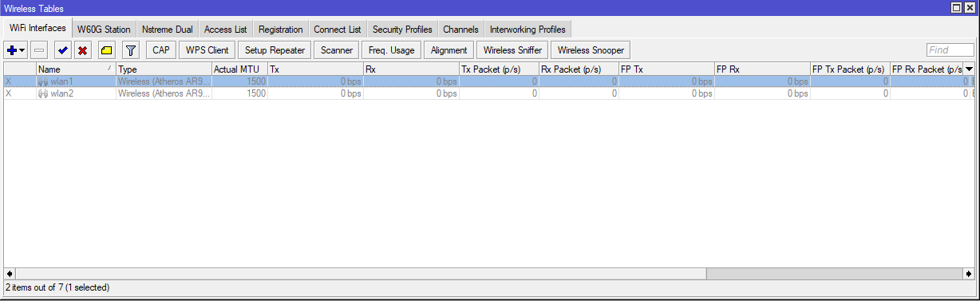The image size is (980, 301).
Task: Click the horizontal scrollbar right arrow
Action: (969, 273)
